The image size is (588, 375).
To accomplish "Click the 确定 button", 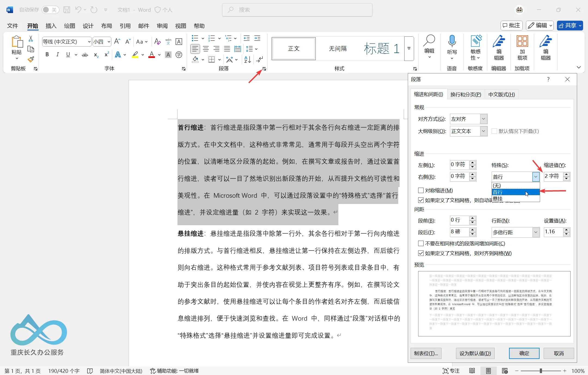I will tap(524, 353).
